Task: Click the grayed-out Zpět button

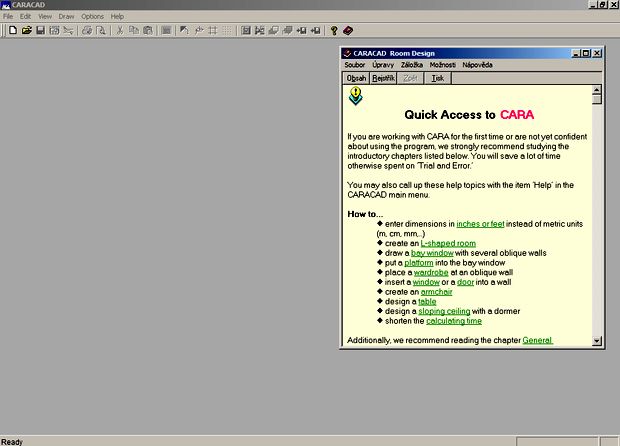Action: click(410, 78)
